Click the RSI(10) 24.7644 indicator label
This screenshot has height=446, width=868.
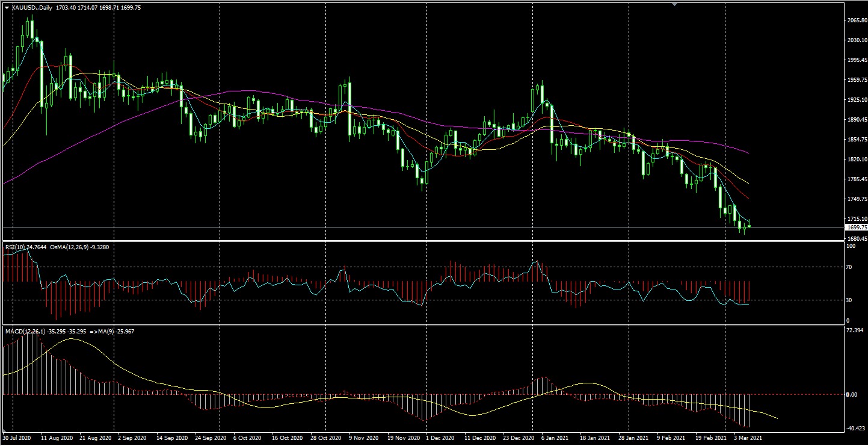pyautogui.click(x=25, y=247)
